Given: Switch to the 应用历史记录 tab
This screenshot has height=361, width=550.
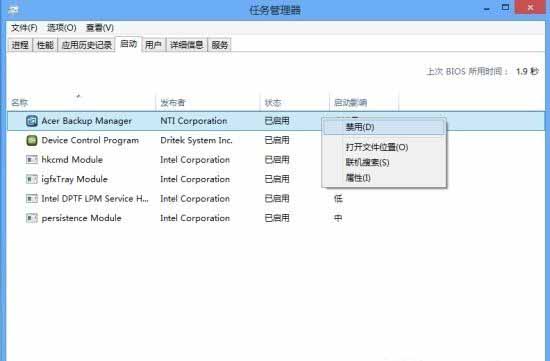Looking at the screenshot, I should click(x=86, y=45).
